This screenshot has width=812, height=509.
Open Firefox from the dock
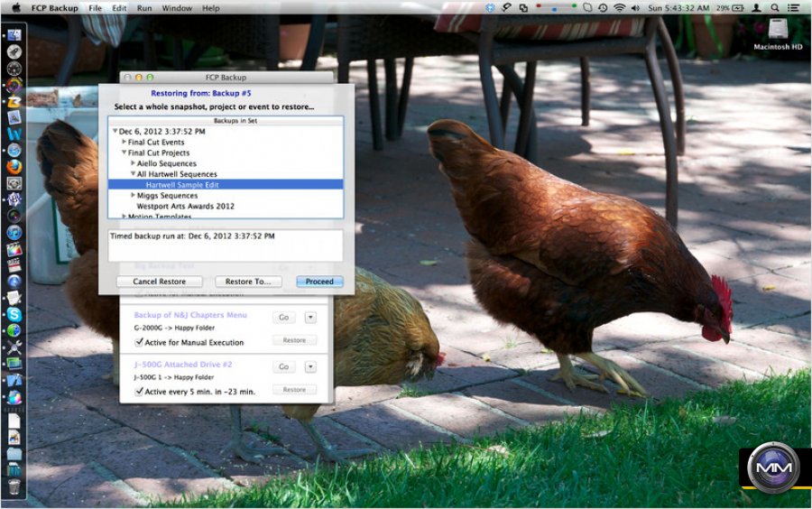(x=14, y=167)
